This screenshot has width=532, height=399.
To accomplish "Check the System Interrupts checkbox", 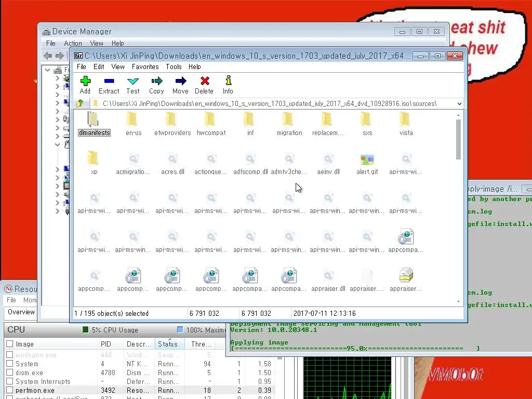I will coord(10,381).
